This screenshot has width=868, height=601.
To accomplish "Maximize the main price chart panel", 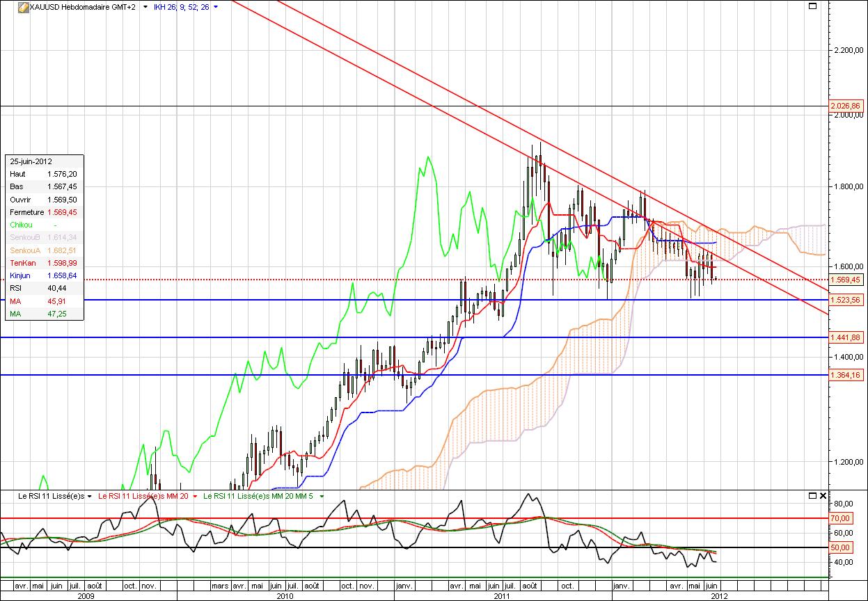I will (x=812, y=6).
